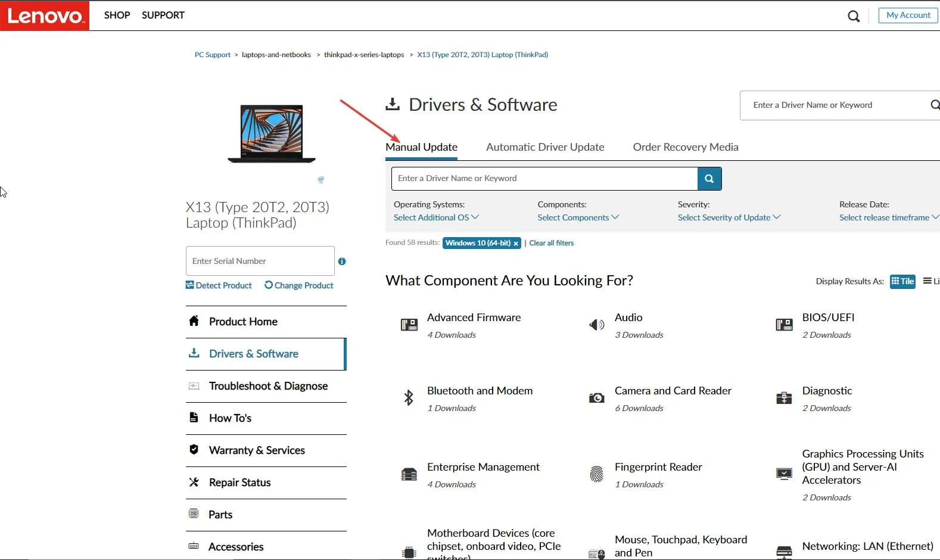
Task: Select the Order Recovery Media tab
Action: pyautogui.click(x=686, y=147)
